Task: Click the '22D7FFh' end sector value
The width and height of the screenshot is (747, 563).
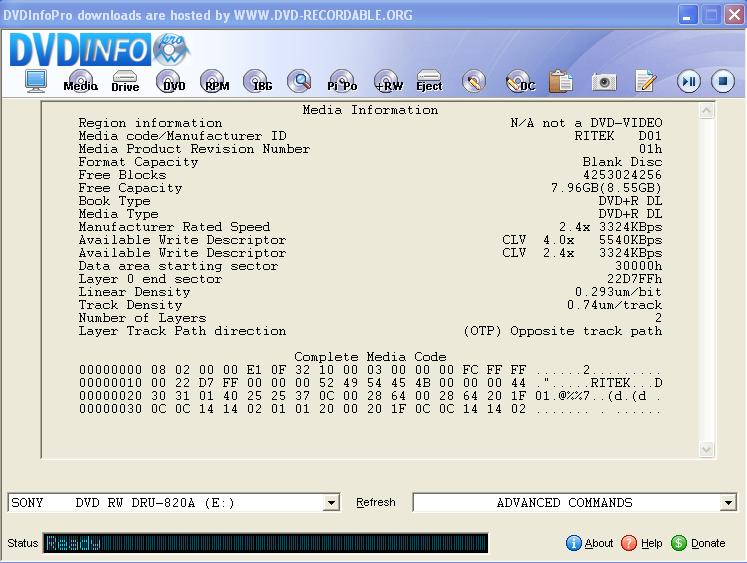Action: [x=634, y=279]
